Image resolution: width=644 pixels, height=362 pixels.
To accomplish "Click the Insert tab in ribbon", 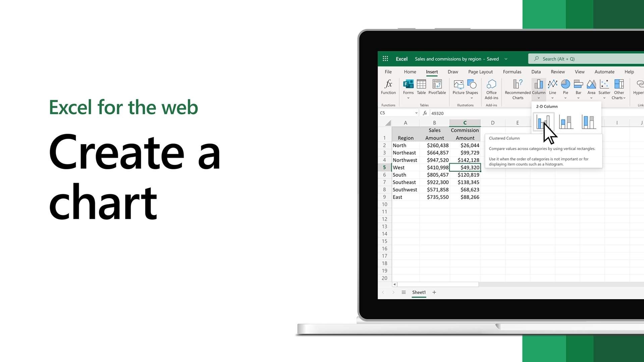I will coord(432,72).
